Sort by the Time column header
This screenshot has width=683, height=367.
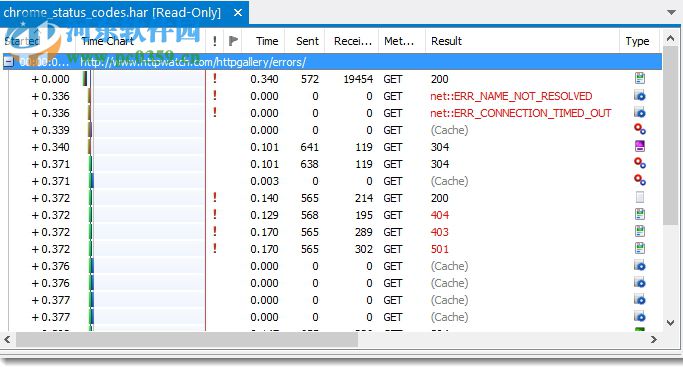tap(264, 41)
